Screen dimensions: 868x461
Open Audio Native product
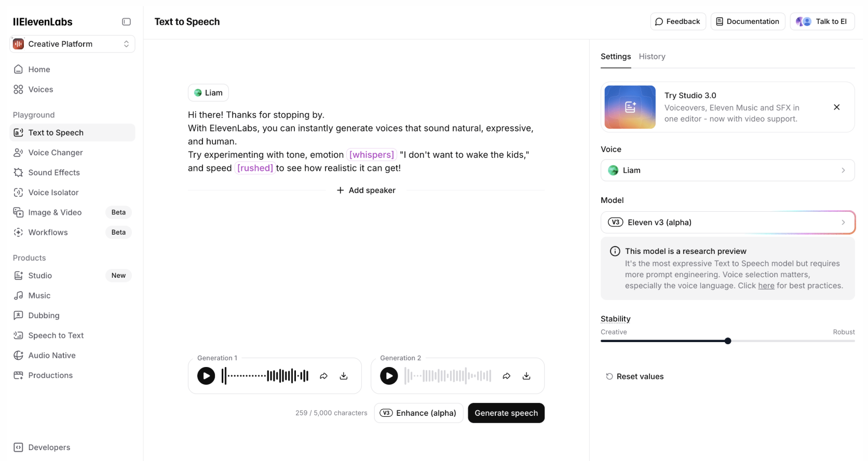click(x=72, y=356)
